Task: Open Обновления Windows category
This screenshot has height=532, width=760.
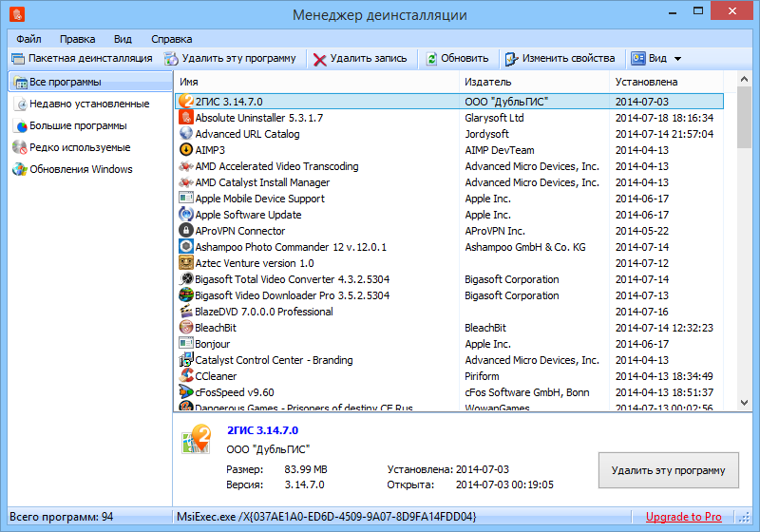Action: [81, 169]
